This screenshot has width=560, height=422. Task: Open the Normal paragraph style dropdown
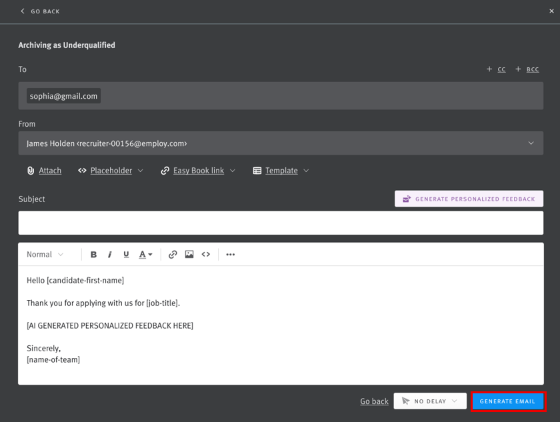(x=45, y=255)
